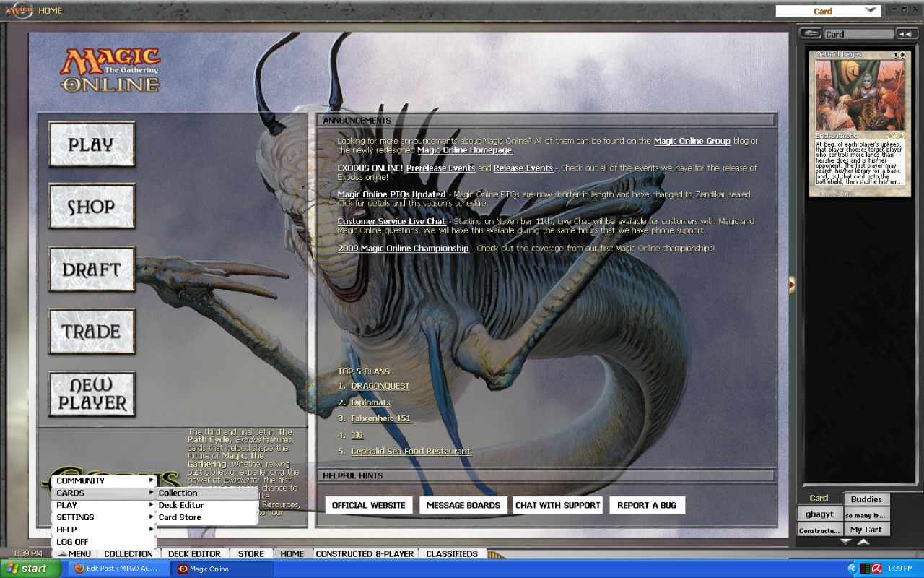This screenshot has height=578, width=924.
Task: Open the Prerelease Events link
Action: click(440, 168)
